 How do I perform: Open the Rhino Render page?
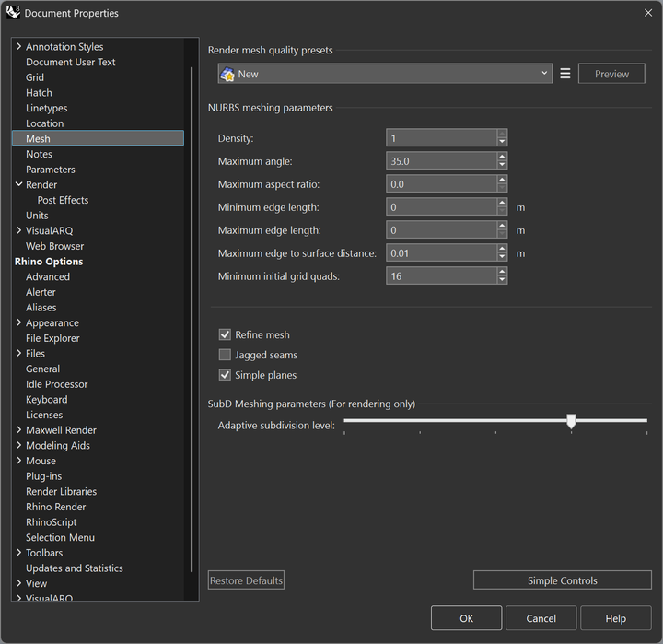[x=56, y=507]
